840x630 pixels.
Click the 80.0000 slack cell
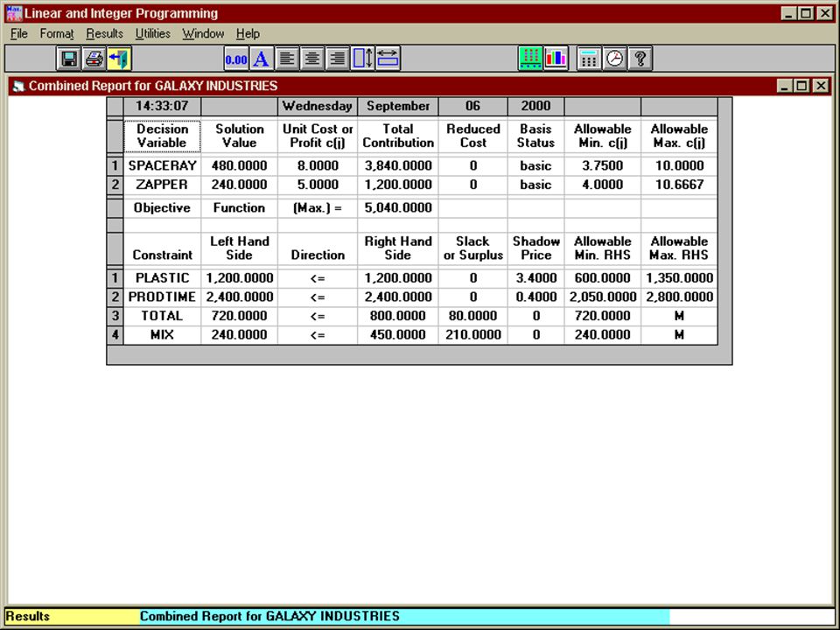[x=473, y=316]
